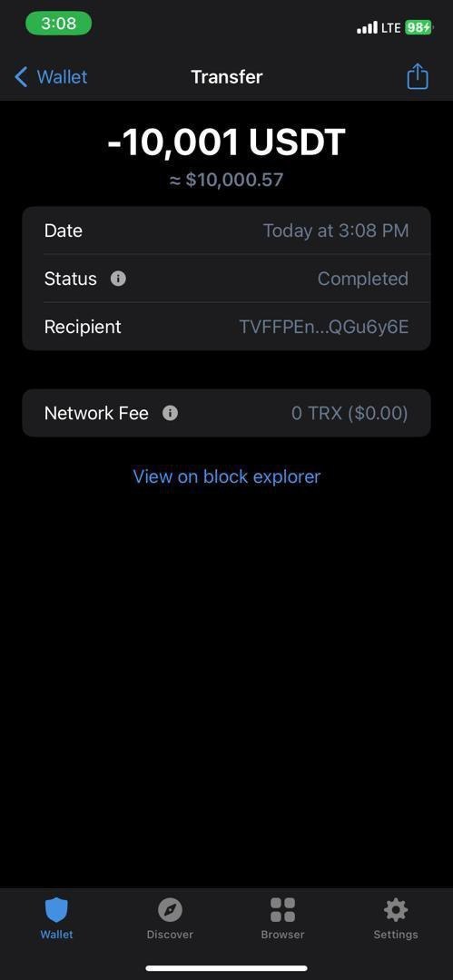Image resolution: width=453 pixels, height=980 pixels.
Task: Tap the battery indicator in status bar
Action: coord(419,27)
